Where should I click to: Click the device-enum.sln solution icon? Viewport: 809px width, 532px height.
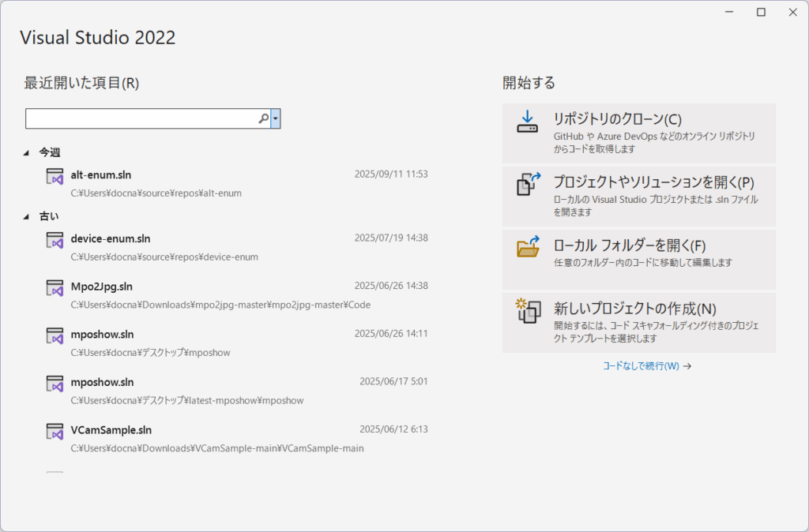pos(55,240)
